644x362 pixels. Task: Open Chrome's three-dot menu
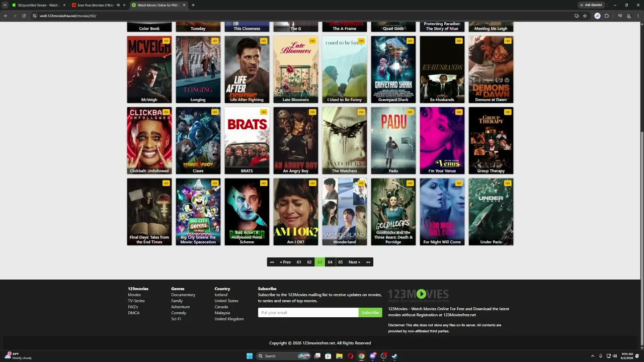tap(637, 16)
